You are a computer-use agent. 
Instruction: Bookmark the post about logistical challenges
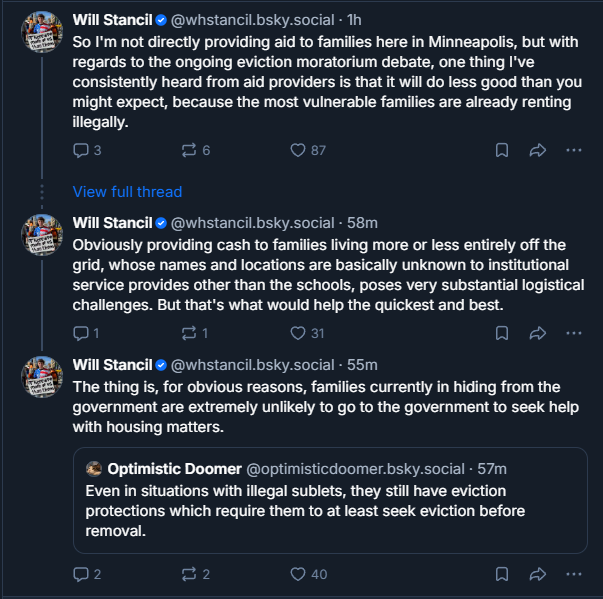pos(502,333)
